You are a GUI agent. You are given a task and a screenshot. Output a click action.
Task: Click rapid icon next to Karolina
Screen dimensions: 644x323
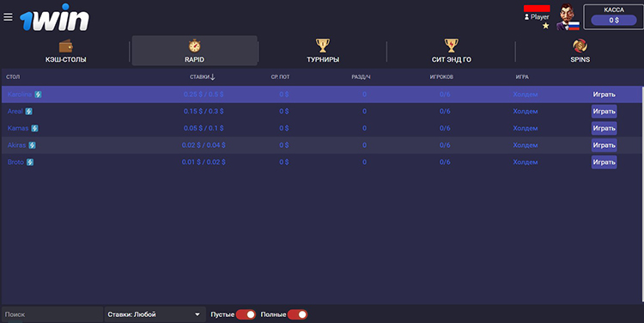point(38,94)
